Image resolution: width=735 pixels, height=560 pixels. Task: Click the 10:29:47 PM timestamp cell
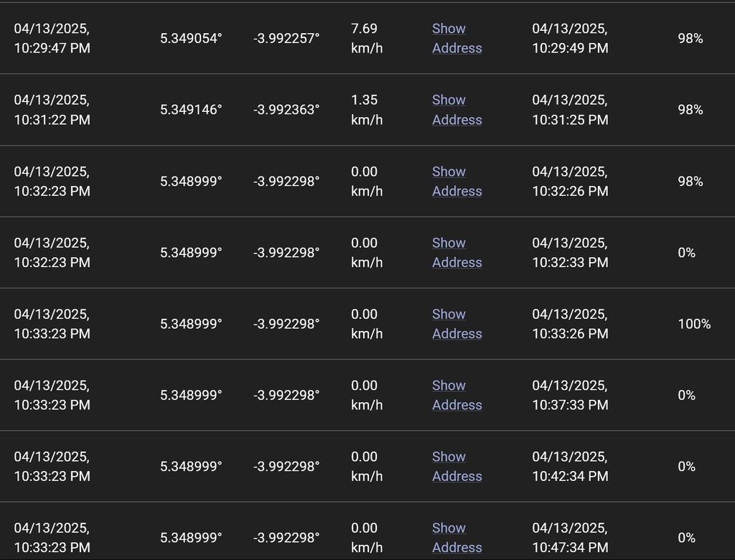point(52,38)
